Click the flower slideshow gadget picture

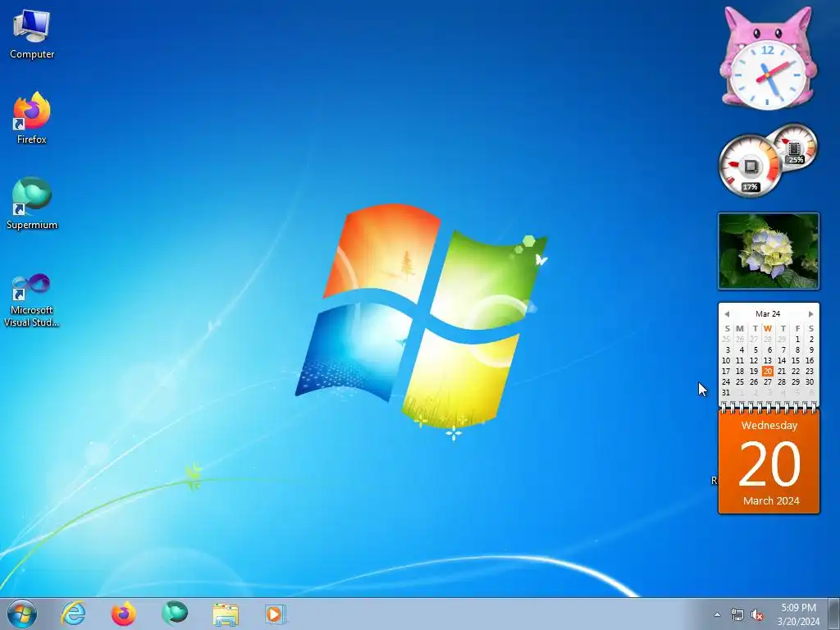pos(768,251)
